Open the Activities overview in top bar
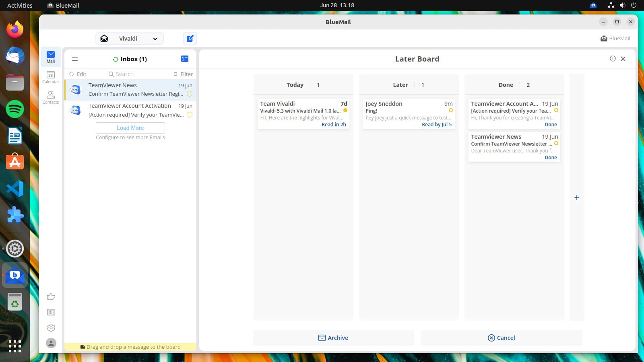Image resolution: width=644 pixels, height=362 pixels. click(x=20, y=5)
